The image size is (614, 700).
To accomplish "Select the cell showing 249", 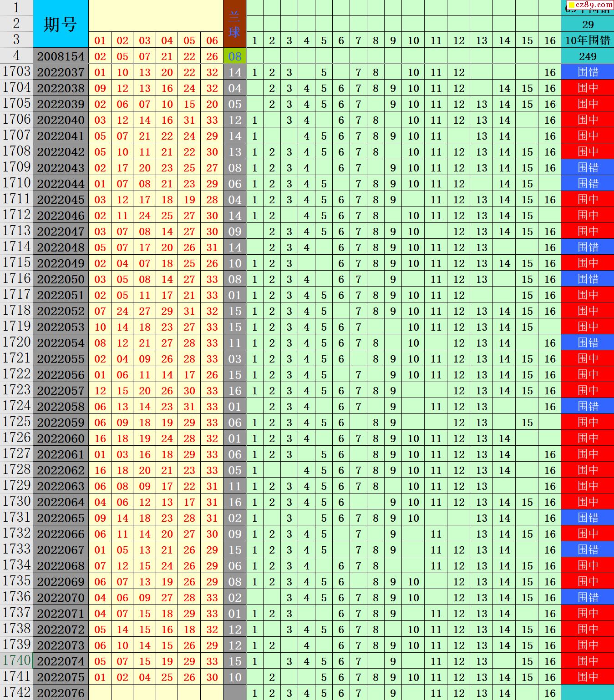I will 588,56.
